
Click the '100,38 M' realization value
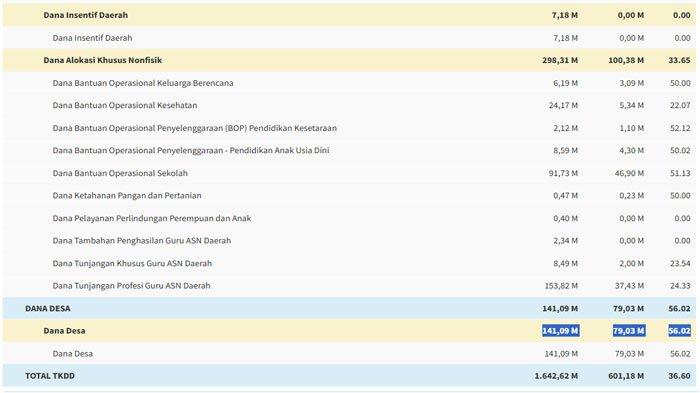pos(626,60)
